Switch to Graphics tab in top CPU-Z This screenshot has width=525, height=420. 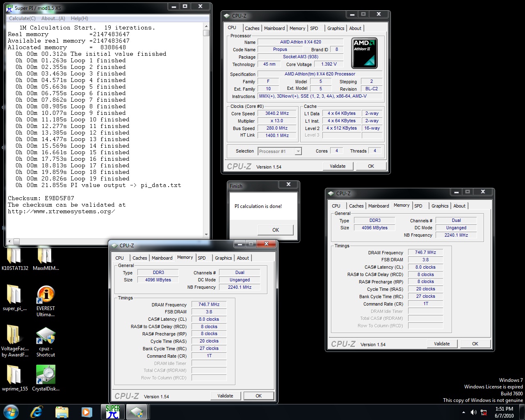click(336, 28)
